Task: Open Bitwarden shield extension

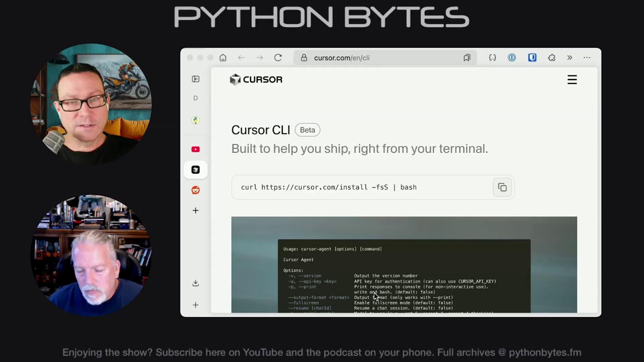Action: 532,58
